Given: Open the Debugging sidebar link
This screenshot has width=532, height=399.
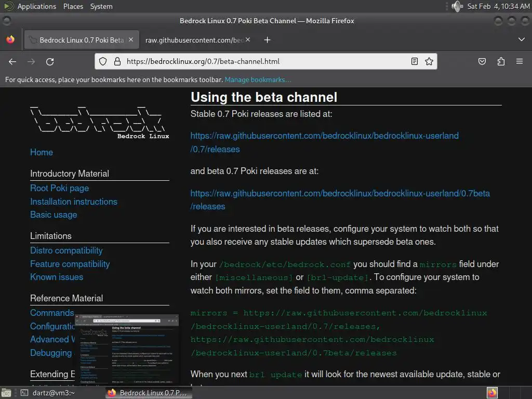Looking at the screenshot, I should tap(51, 353).
